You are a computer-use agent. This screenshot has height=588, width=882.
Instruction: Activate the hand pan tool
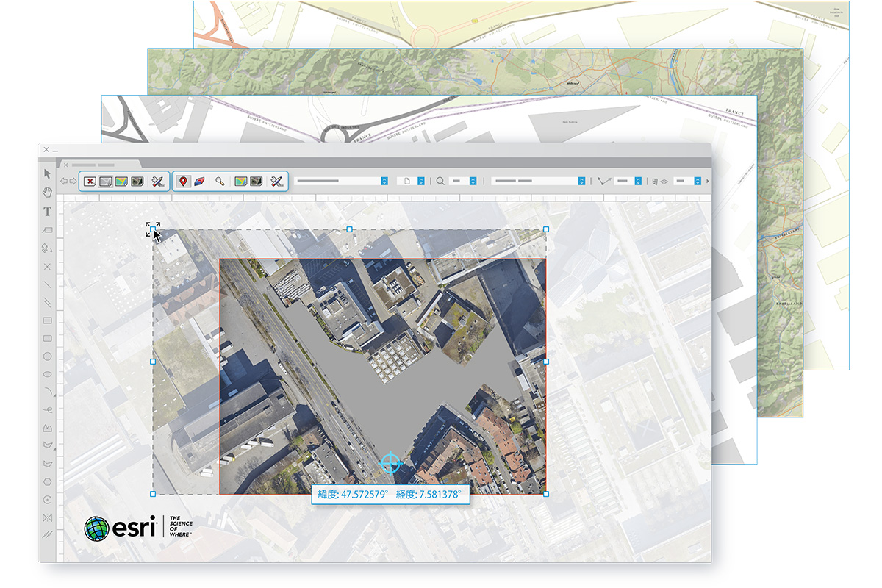coord(48,192)
